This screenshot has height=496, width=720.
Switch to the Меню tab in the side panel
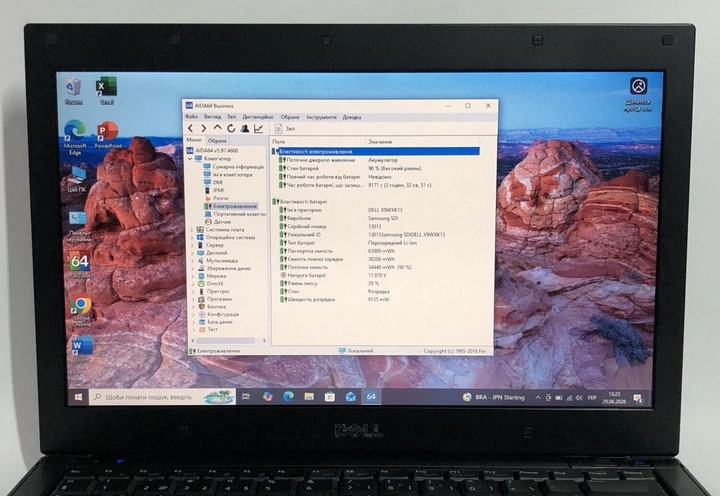[194, 140]
